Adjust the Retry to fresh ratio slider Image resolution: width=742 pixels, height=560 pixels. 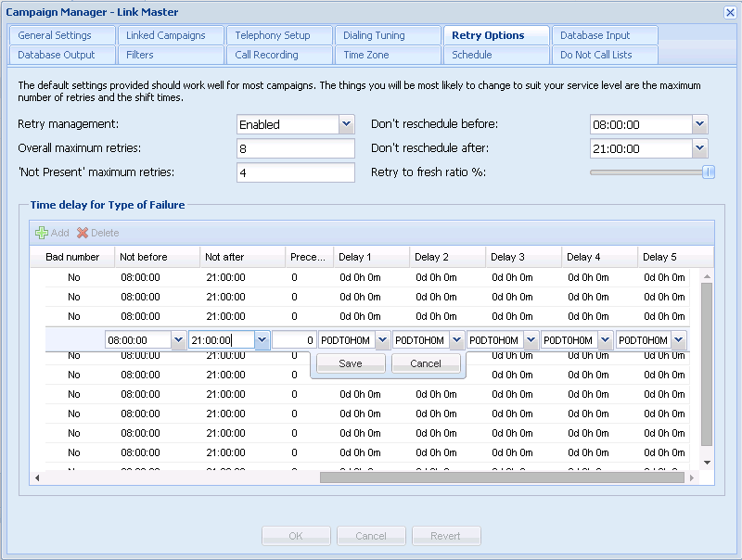[708, 172]
